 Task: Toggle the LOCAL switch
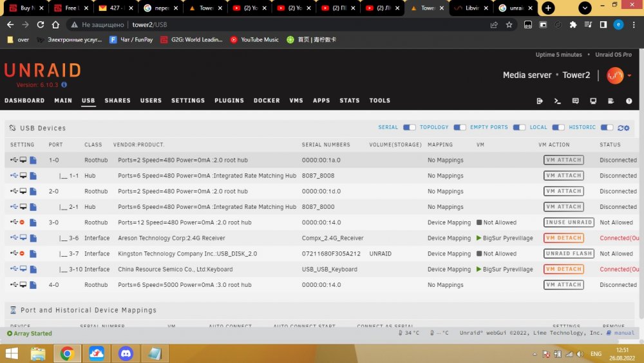(558, 128)
